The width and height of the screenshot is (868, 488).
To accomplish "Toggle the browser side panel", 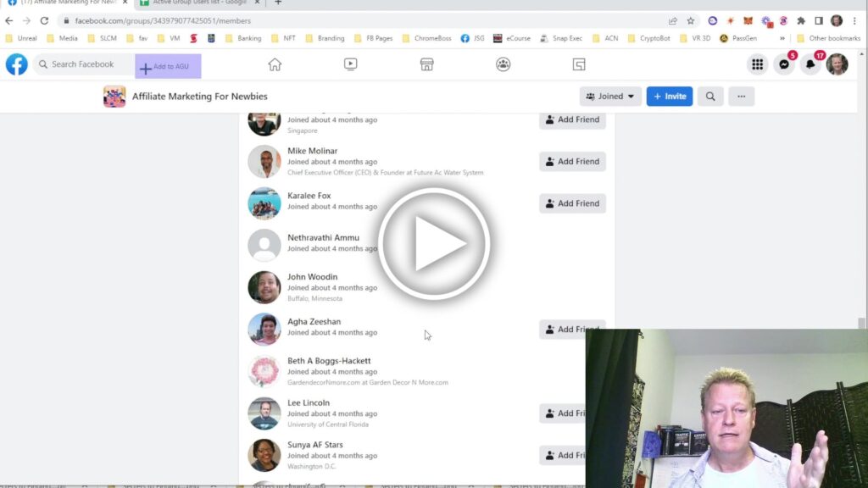I will (x=819, y=21).
